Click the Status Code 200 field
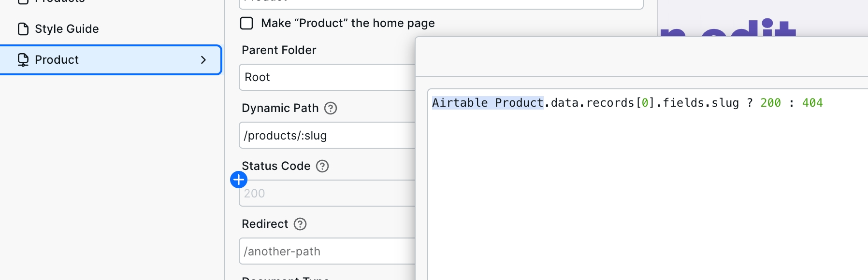The image size is (868, 280). pos(327,193)
